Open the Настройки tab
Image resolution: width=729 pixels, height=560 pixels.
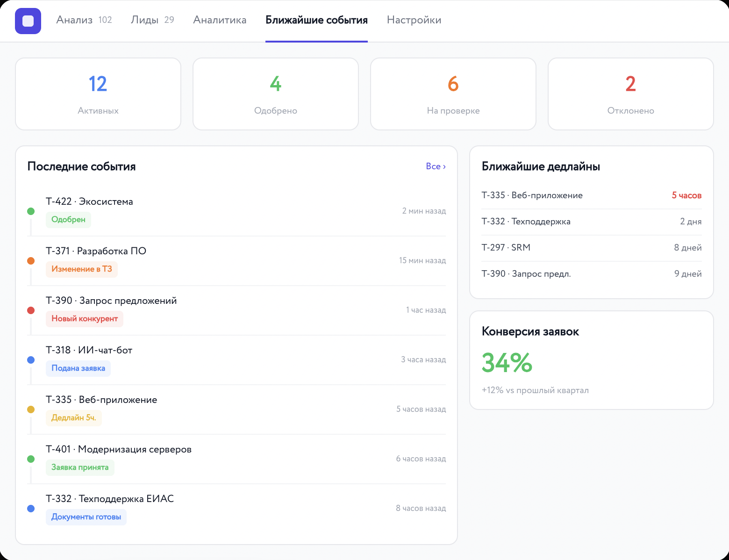coord(414,20)
